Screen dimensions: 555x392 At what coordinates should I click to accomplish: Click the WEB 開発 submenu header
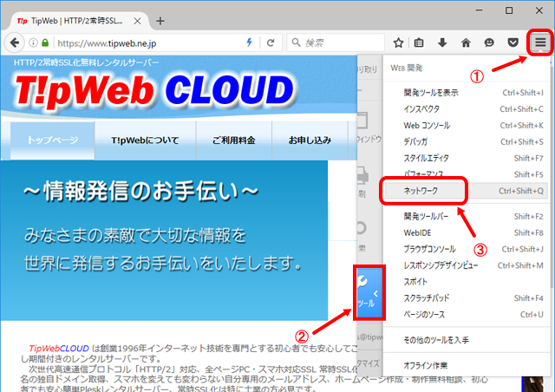pyautogui.click(x=407, y=68)
